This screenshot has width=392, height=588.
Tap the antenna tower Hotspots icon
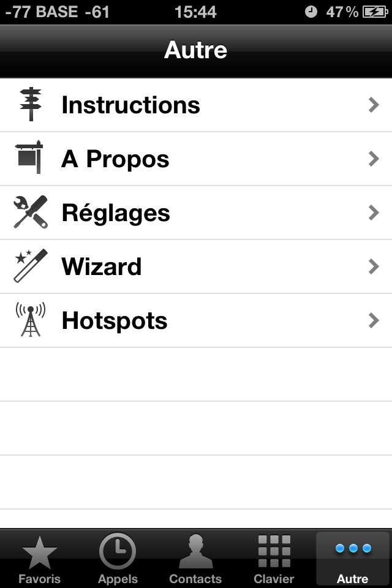click(31, 320)
